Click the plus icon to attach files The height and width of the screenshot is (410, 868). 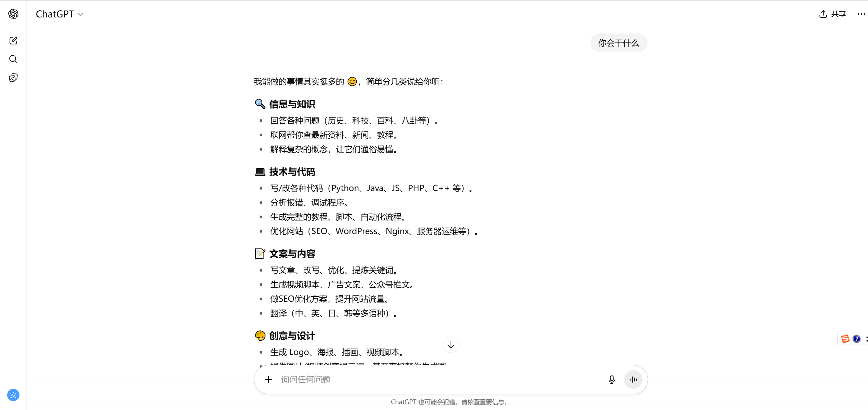click(268, 380)
